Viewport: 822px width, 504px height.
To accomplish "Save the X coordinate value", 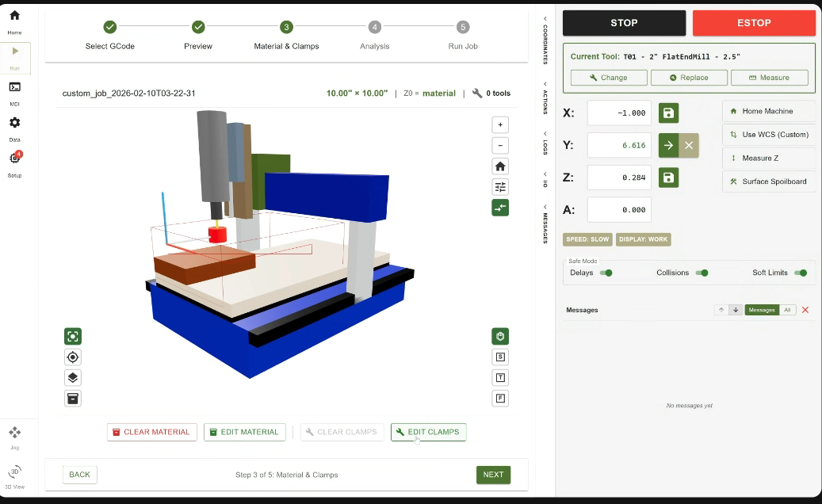I will (x=668, y=113).
